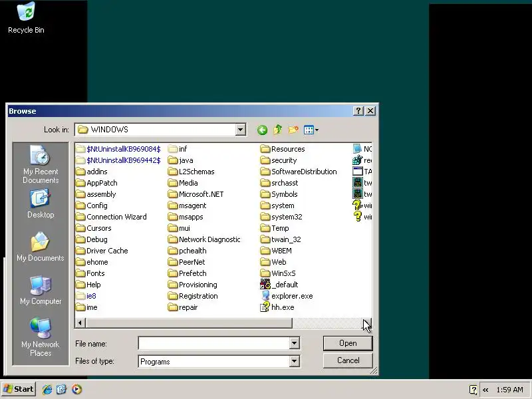This screenshot has width=532, height=399.
Task: Select the security folder
Action: click(279, 160)
